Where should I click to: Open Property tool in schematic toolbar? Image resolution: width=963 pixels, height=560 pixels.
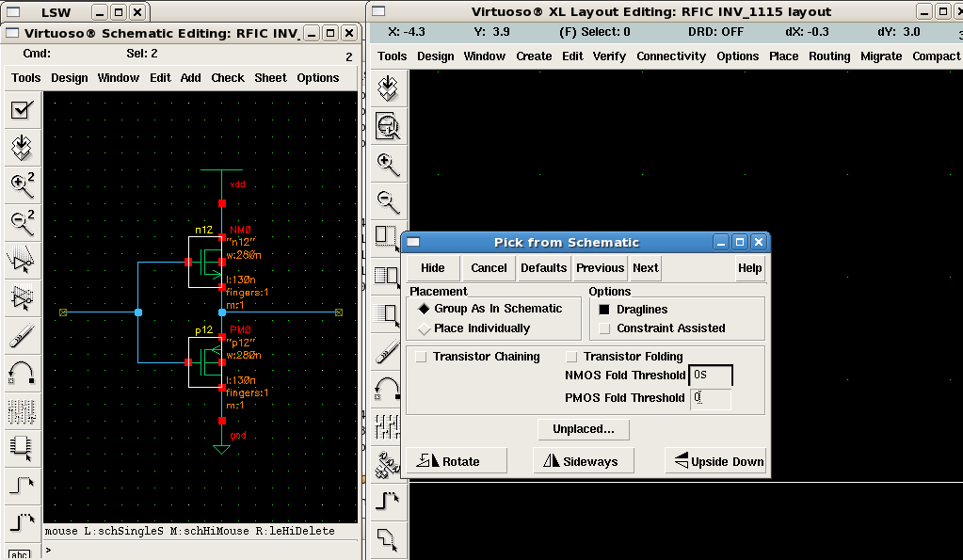(23, 412)
